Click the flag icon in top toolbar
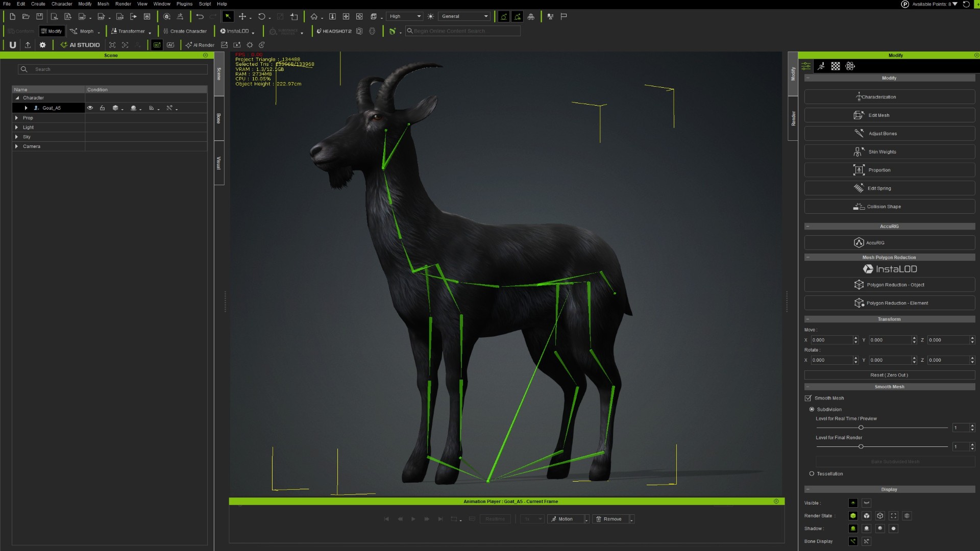This screenshot has width=980, height=551. tap(564, 16)
